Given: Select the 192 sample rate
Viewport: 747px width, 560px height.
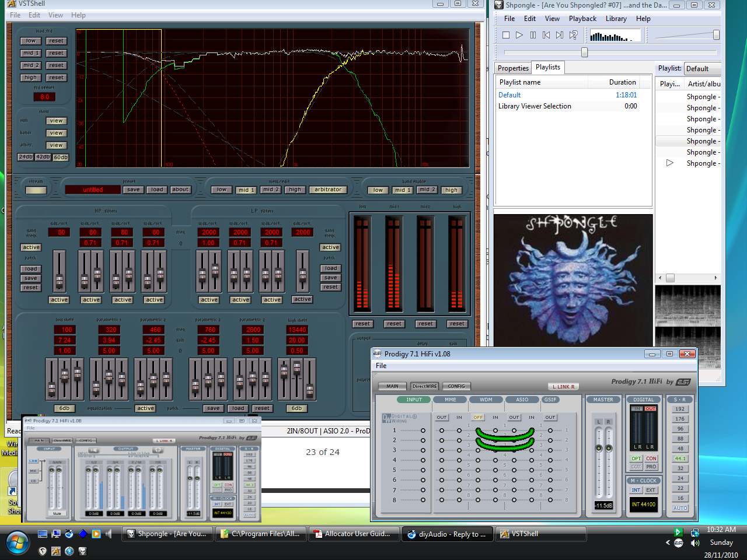Looking at the screenshot, I should coord(680,409).
